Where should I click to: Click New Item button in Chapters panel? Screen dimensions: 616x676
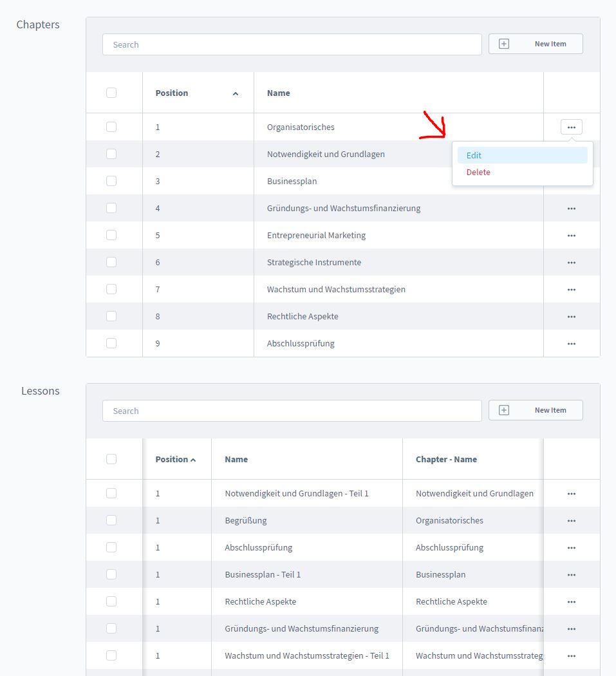pyautogui.click(x=536, y=44)
